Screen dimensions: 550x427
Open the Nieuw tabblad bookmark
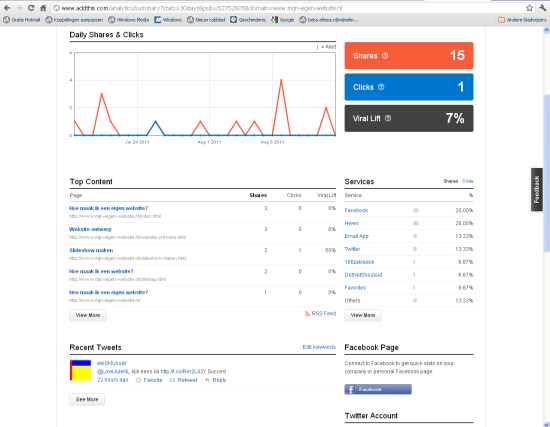pos(206,20)
